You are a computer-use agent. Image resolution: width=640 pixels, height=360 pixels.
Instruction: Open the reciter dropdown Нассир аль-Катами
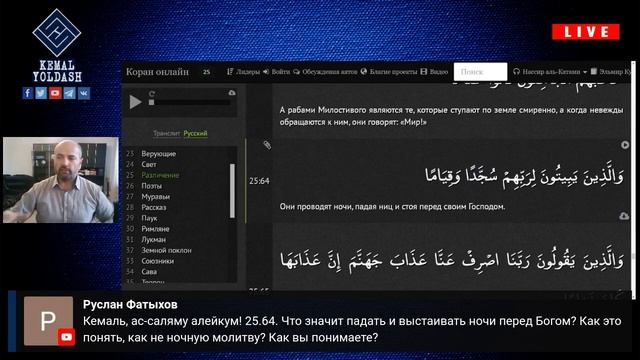tap(550, 72)
